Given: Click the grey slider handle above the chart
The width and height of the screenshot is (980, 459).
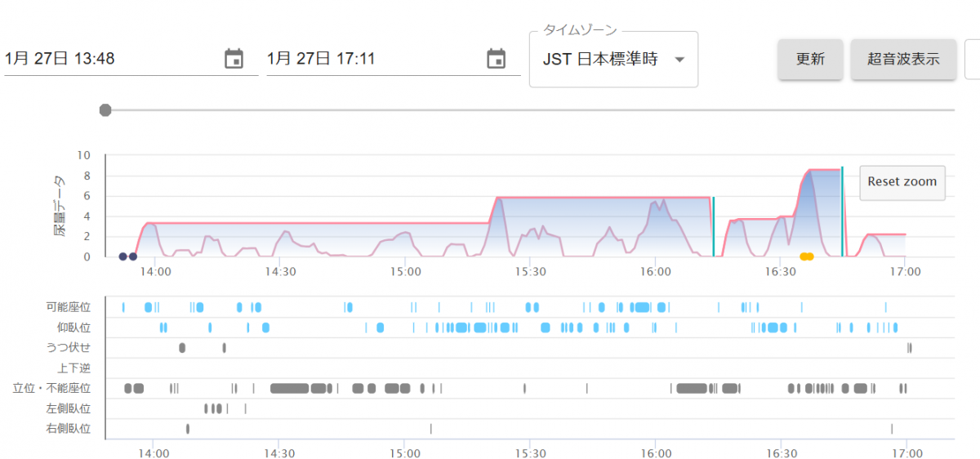Looking at the screenshot, I should point(105,110).
